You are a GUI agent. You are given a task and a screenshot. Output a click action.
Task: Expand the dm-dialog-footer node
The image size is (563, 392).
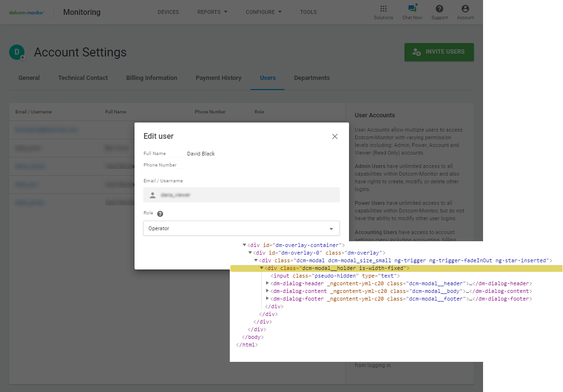click(x=268, y=299)
